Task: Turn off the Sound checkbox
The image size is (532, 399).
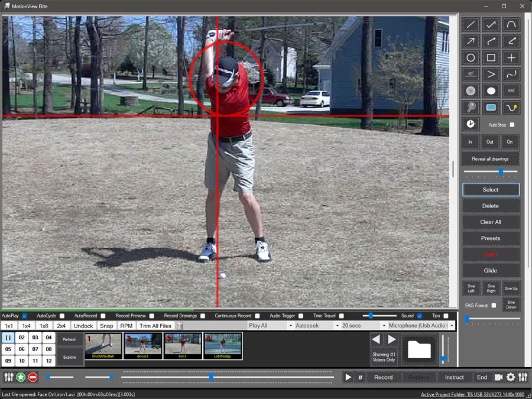Action: click(420, 316)
